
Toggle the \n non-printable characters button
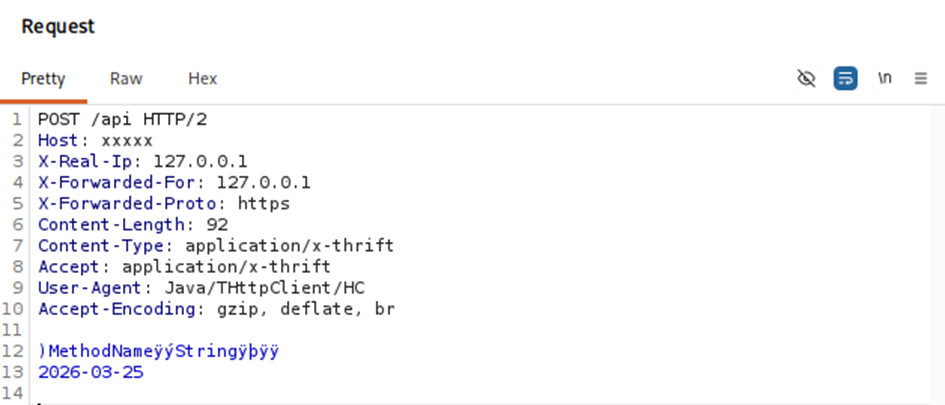click(884, 78)
